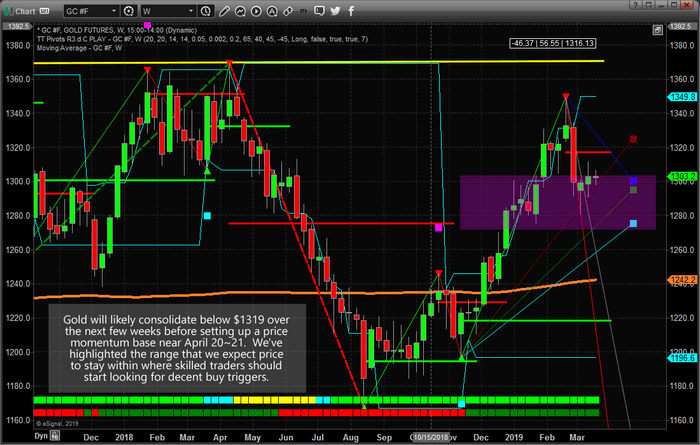Click the gray Gold consolidation annotation text box
Viewport: 700px width, 445px height.
coord(177,348)
